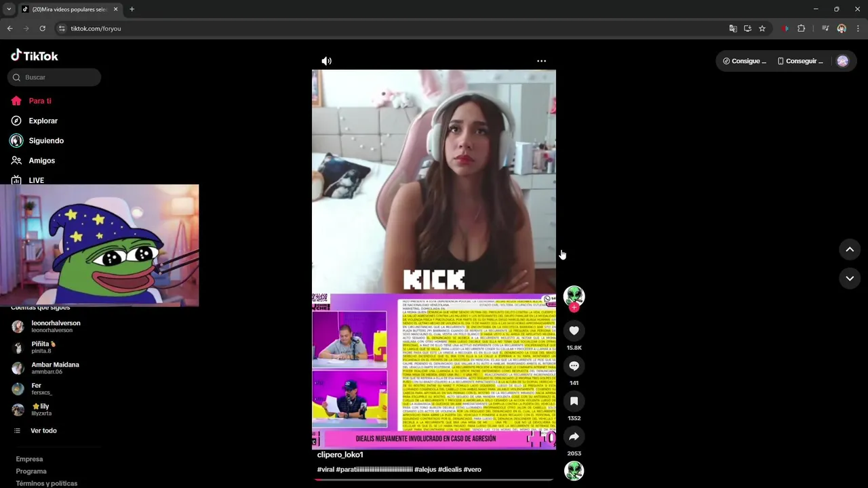Image resolution: width=868 pixels, height=488 pixels.
Task: Open the Empresa footer link
Action: [x=29, y=459]
